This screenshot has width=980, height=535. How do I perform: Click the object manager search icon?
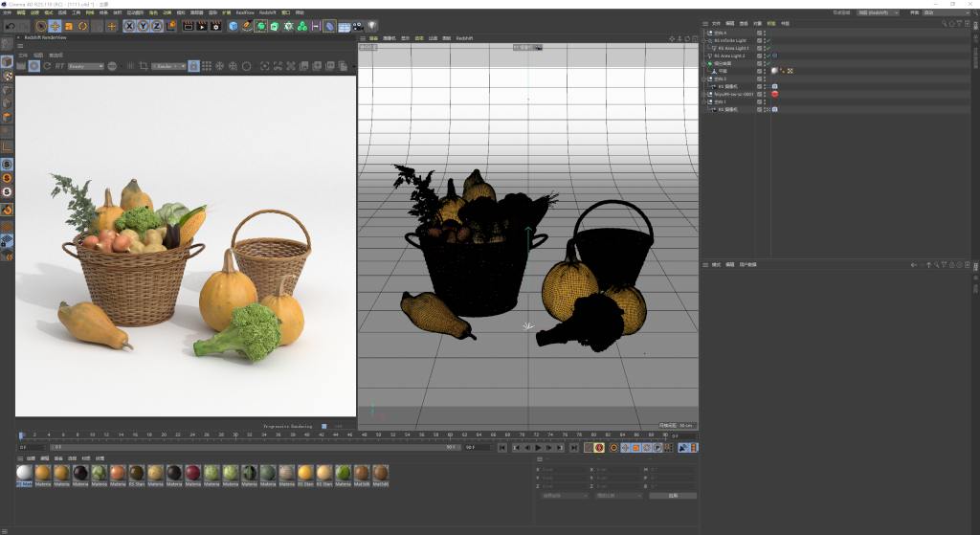(944, 23)
